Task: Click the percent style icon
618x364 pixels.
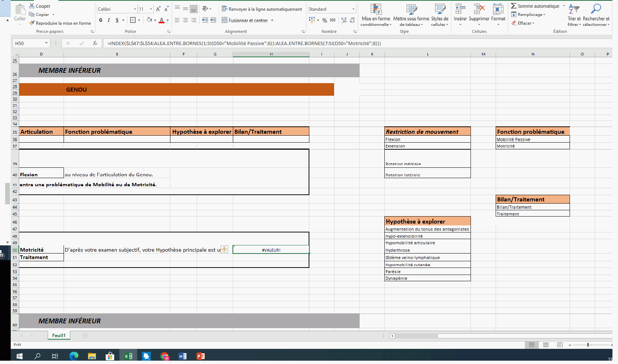Action: [325, 20]
